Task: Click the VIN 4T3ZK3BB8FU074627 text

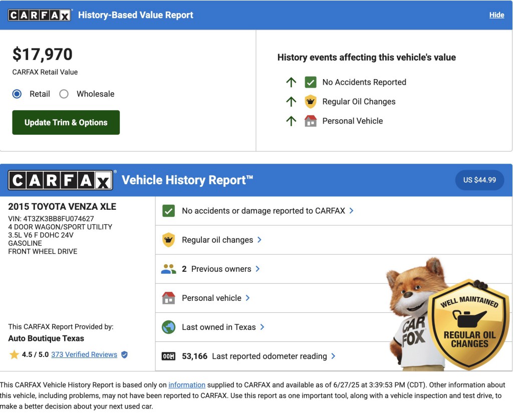Action: pos(51,219)
